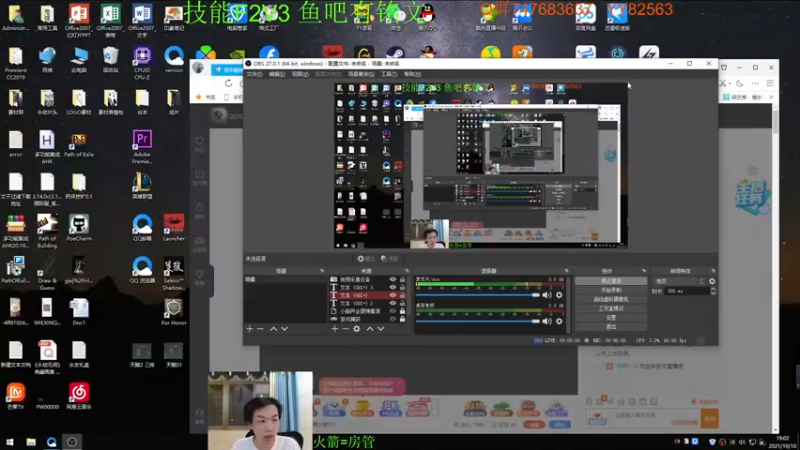Toggle visibility of highlighted 文本 (GDI+) source

tap(392, 295)
